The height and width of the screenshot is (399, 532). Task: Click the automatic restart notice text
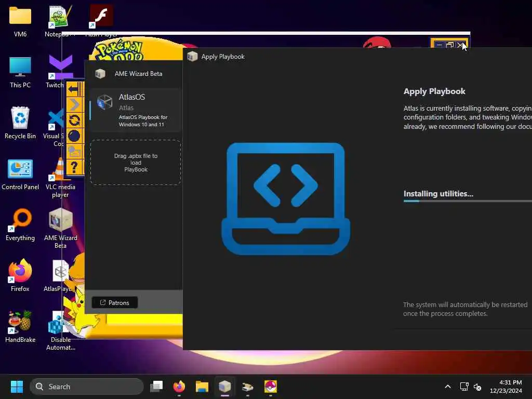pos(465,309)
